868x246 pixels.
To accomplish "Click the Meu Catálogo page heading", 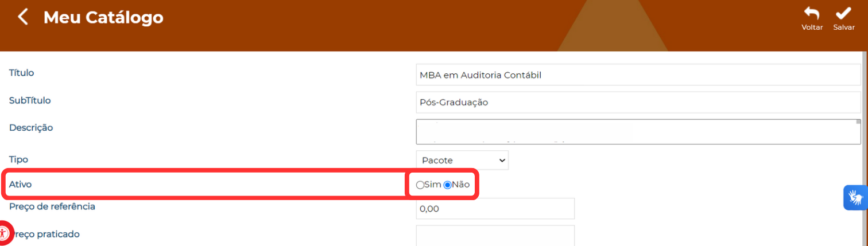I will coord(103,17).
